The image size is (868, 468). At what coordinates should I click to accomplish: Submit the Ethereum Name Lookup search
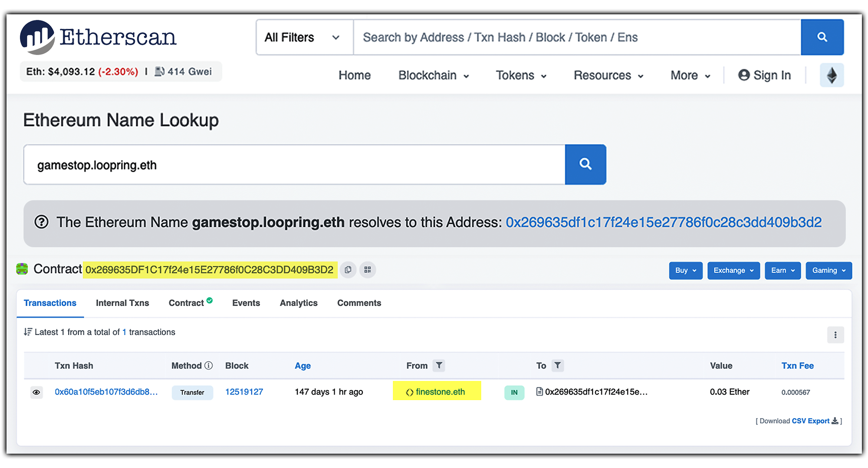click(x=585, y=164)
